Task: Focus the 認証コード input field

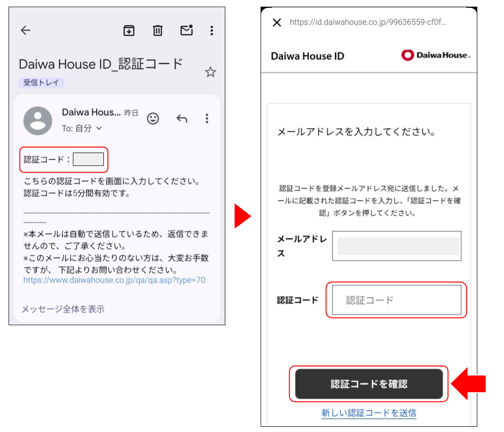Action: tap(397, 300)
